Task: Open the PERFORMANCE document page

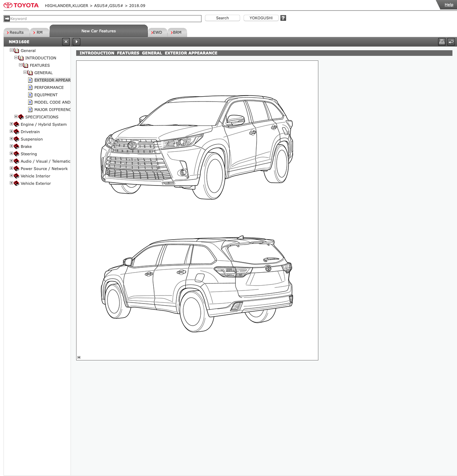Action: [x=49, y=87]
